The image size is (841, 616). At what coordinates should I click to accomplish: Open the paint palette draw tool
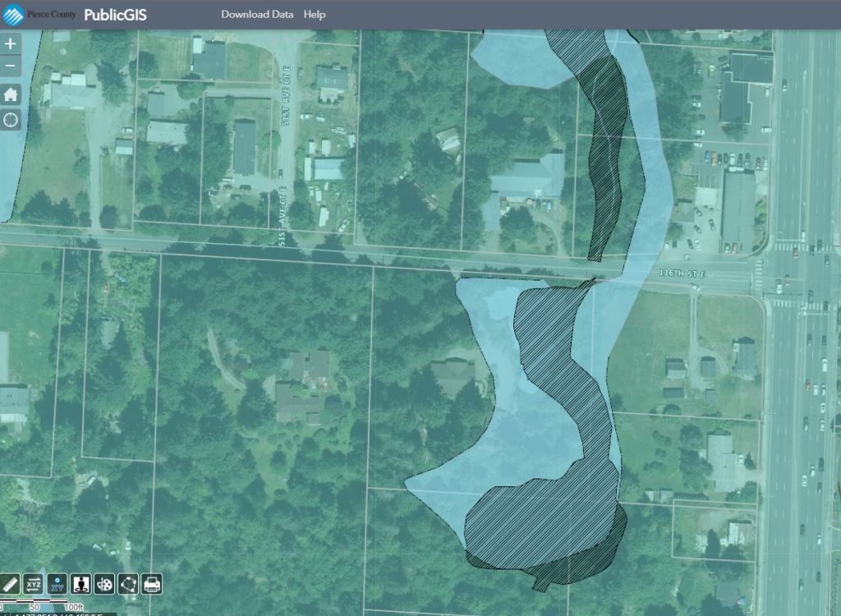104,583
